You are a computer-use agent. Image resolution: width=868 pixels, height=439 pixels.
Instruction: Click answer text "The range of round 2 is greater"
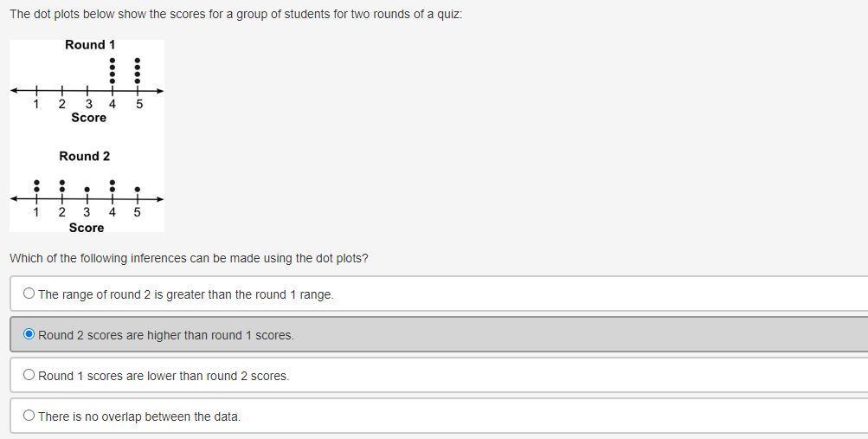[x=185, y=294]
